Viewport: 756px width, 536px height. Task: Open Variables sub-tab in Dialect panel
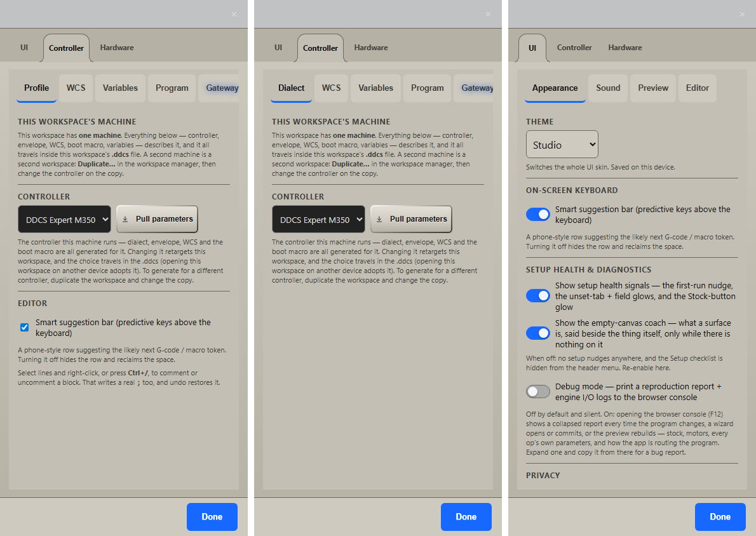tap(375, 88)
